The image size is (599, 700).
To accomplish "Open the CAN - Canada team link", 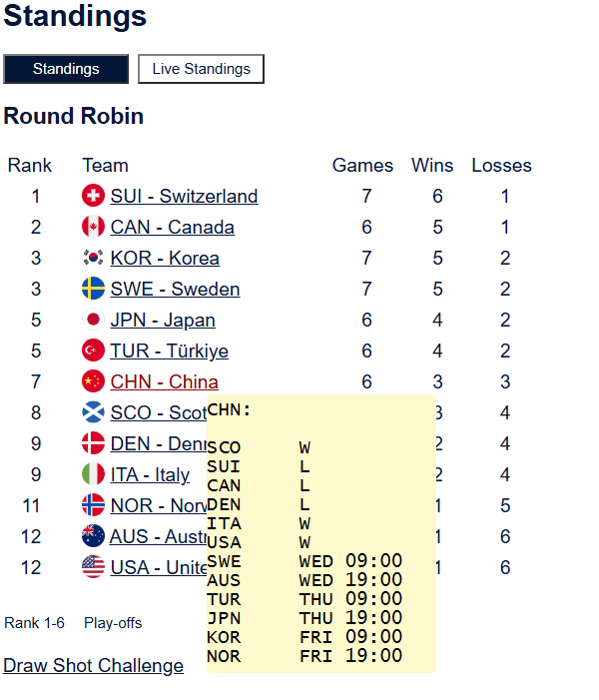I will coord(172,227).
